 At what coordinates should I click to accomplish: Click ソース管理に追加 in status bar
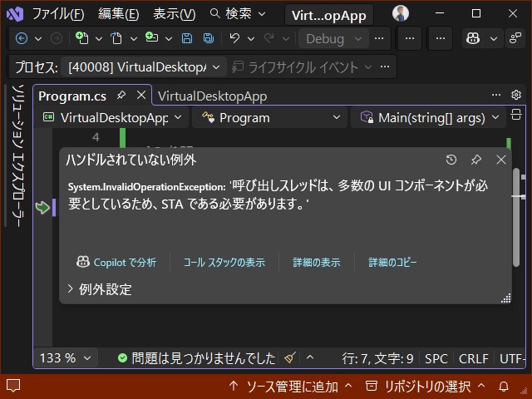(x=290, y=386)
